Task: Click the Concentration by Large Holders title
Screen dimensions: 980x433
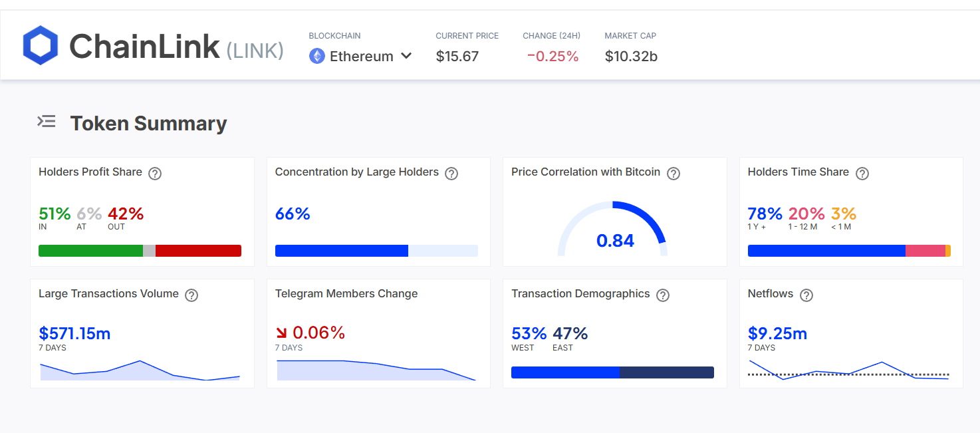Action: (x=357, y=172)
